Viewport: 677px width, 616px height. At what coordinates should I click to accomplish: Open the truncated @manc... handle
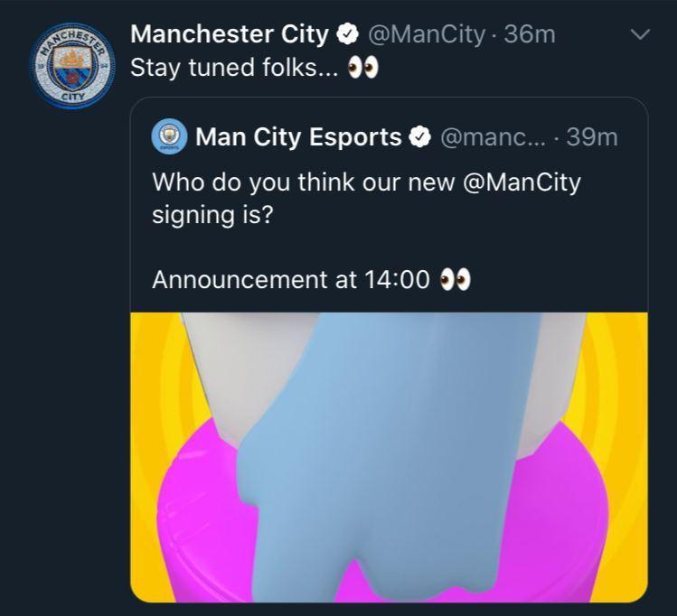pyautogui.click(x=494, y=137)
